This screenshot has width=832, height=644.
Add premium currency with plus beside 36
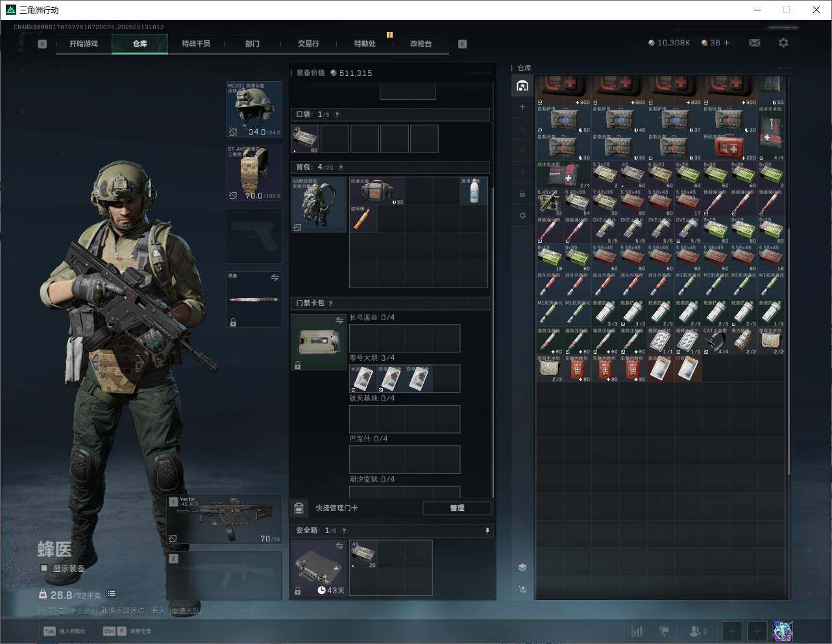tap(727, 43)
